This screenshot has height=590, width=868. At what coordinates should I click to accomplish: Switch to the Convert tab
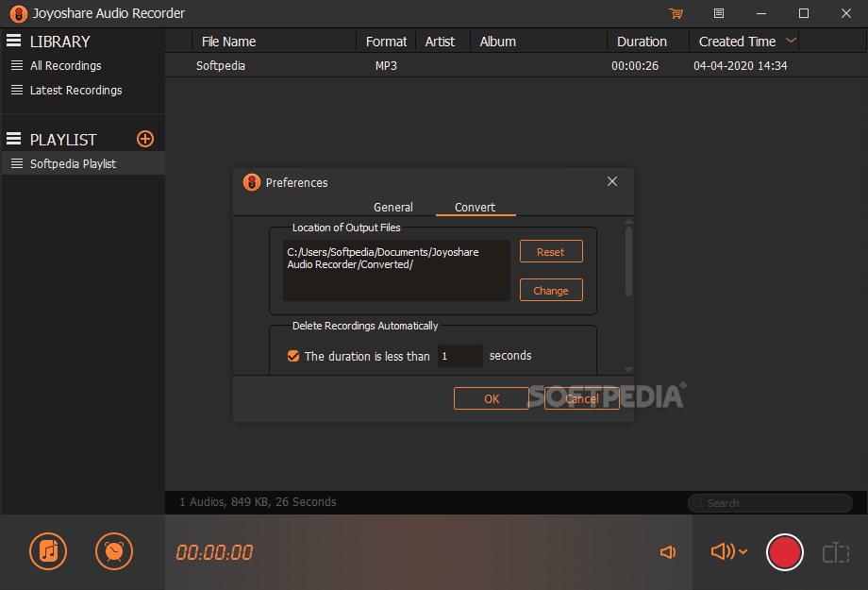(476, 207)
